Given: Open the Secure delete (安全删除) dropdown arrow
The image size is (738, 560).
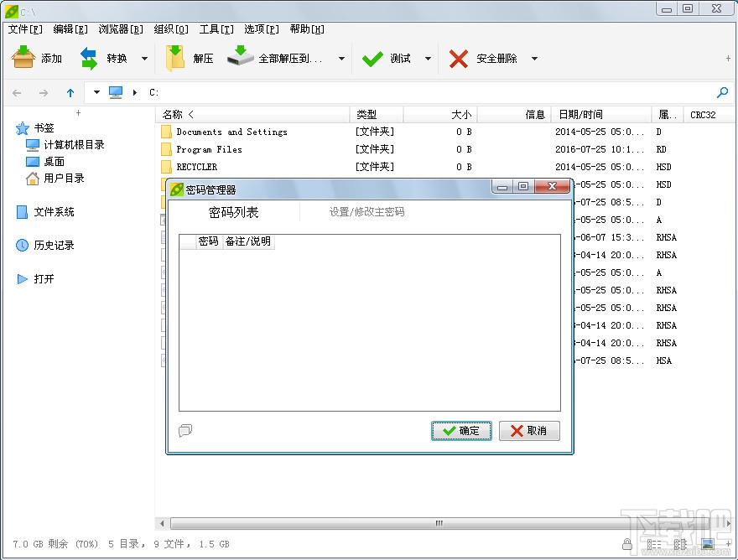Looking at the screenshot, I should pyautogui.click(x=535, y=59).
